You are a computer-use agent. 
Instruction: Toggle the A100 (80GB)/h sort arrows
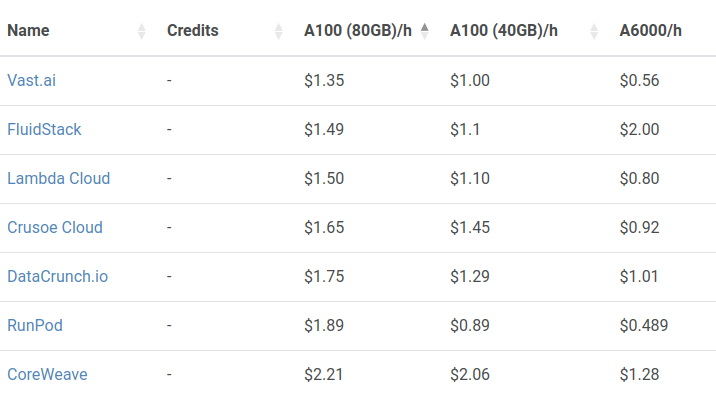[x=425, y=31]
